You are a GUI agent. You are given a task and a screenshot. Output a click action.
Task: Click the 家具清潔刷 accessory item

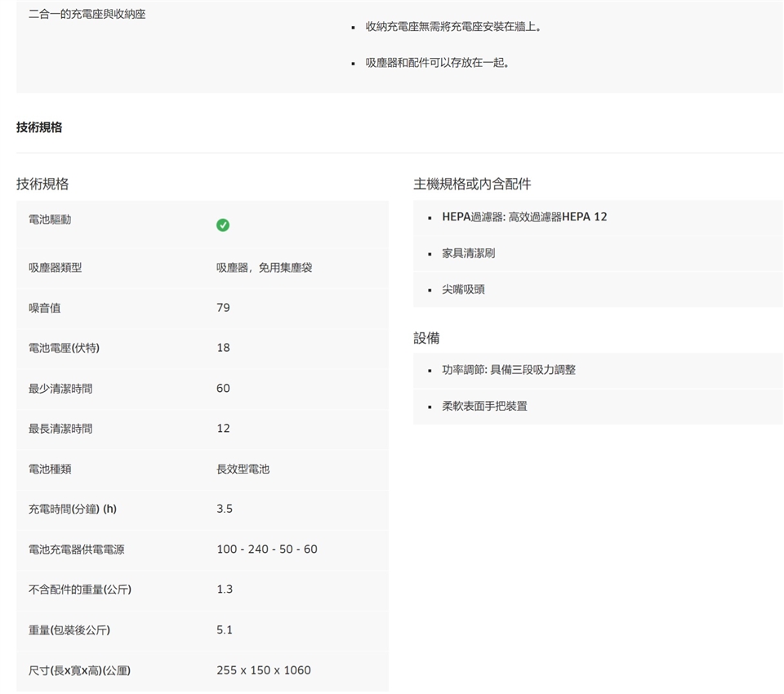coord(468,253)
